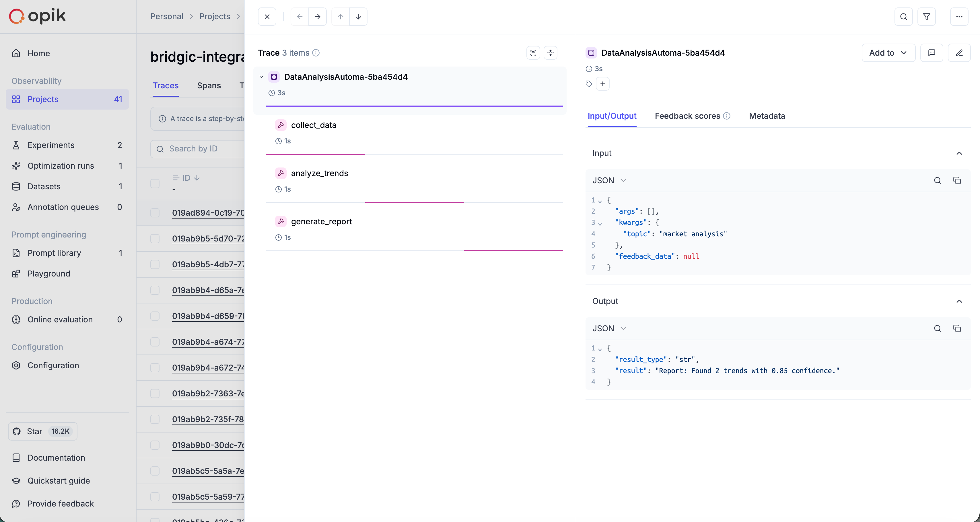
Task: Add a comment using the speech bubble icon
Action: tap(932, 52)
